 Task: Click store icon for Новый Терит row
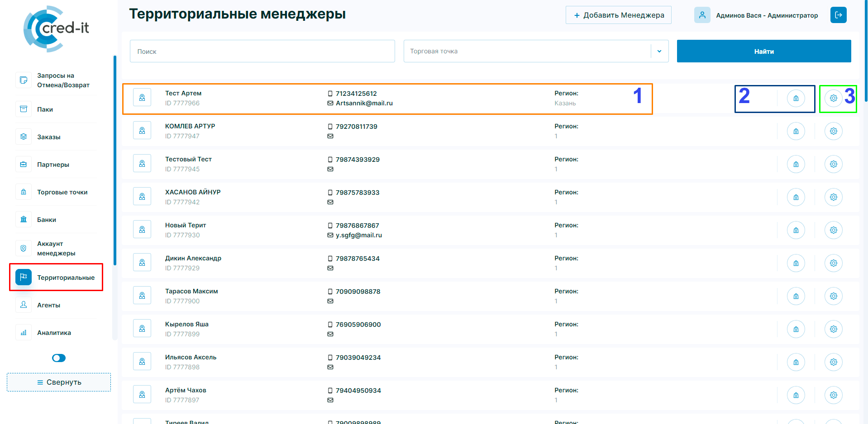[796, 230]
